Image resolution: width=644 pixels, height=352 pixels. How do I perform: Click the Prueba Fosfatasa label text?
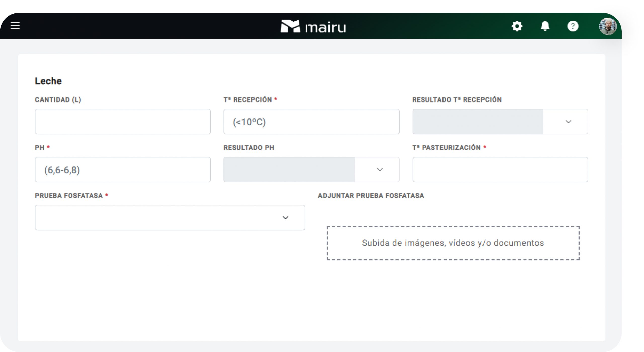tap(69, 196)
